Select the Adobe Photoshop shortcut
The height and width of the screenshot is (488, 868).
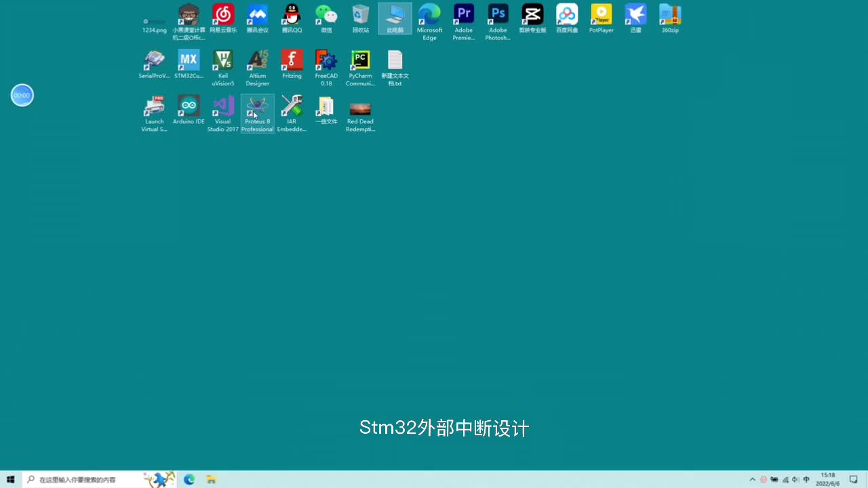coord(498,22)
